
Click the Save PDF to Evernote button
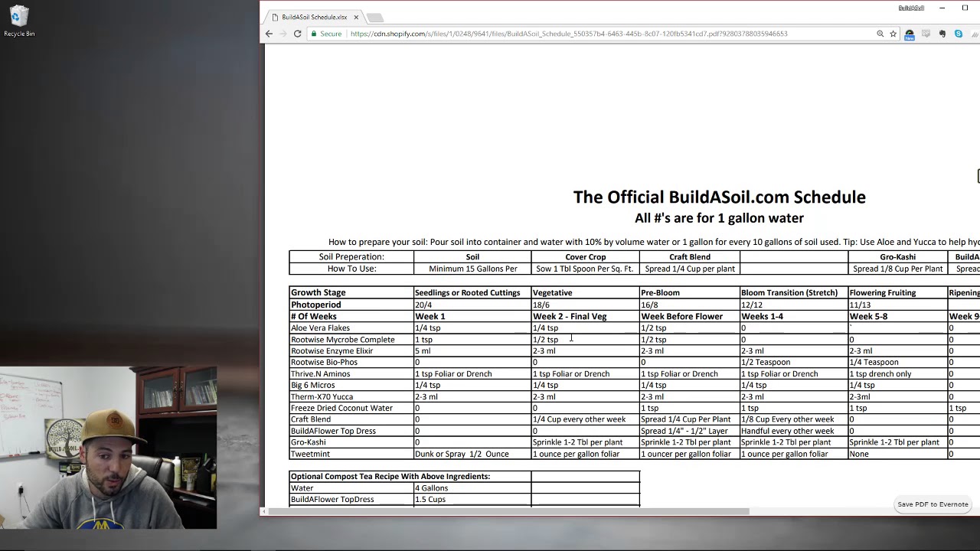[933, 504]
